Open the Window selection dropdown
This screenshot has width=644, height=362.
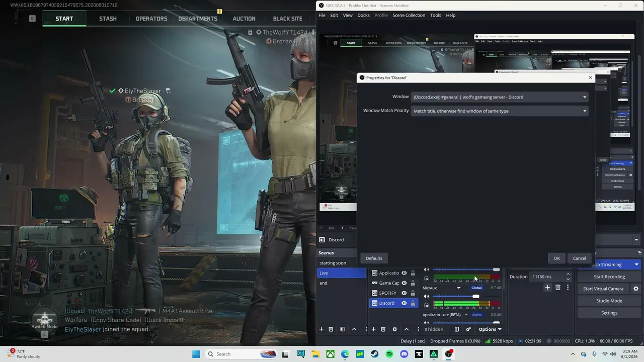point(500,97)
